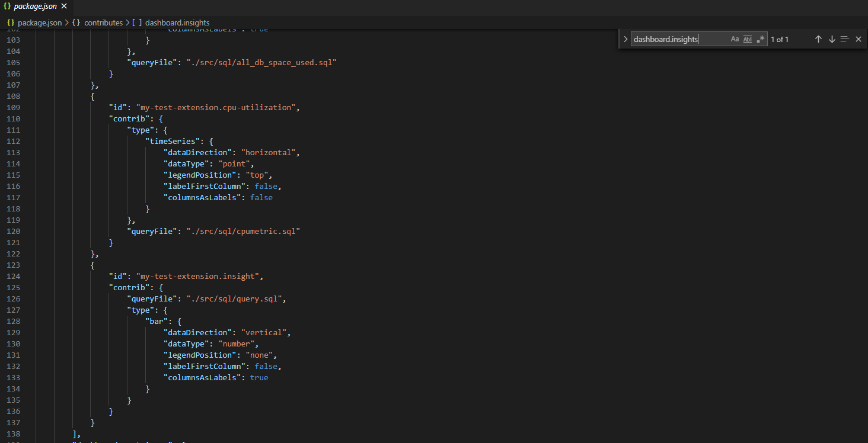The height and width of the screenshot is (443, 868).
Task: Click the array bracket icon in breadcrumb
Action: tap(137, 23)
